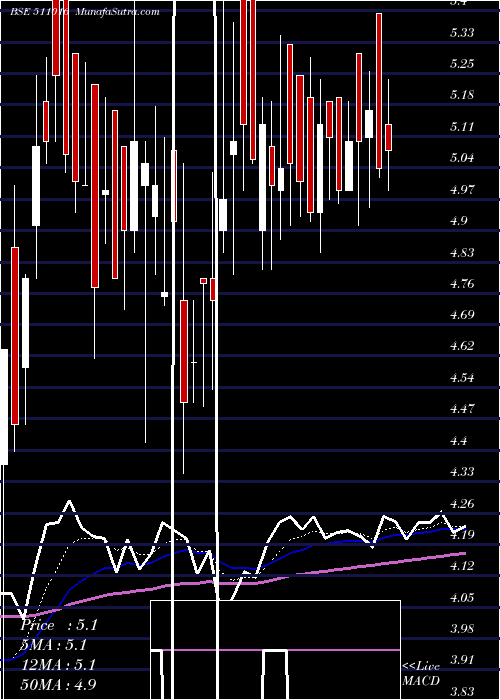The image size is (500, 700).
Task: Select the '5MA : 5.1' legend entry
Action: [x=54, y=645]
